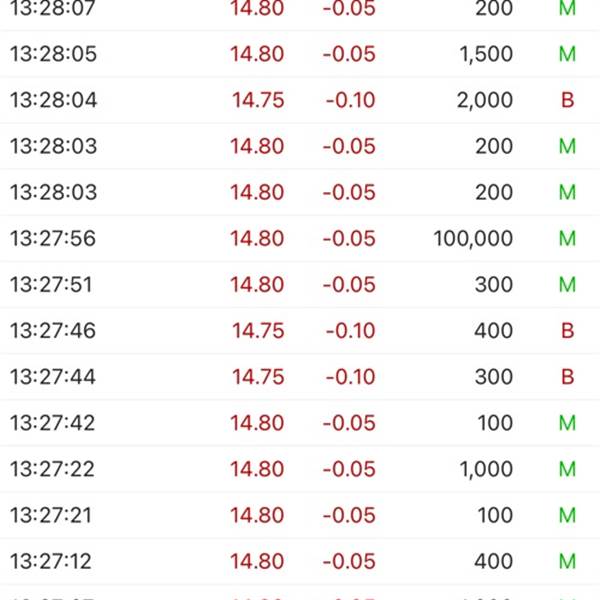Select the 13:28:05 trade row
The height and width of the screenshot is (600, 600).
(300, 54)
